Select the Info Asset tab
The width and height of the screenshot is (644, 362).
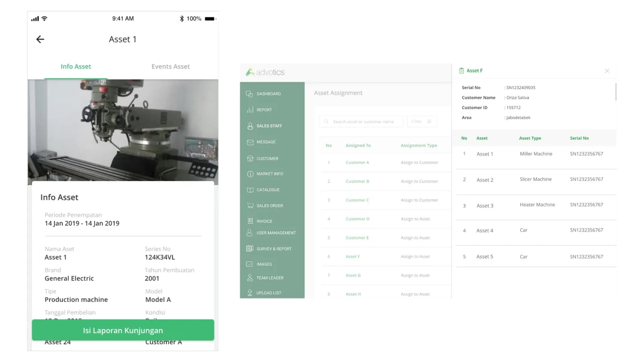(76, 66)
